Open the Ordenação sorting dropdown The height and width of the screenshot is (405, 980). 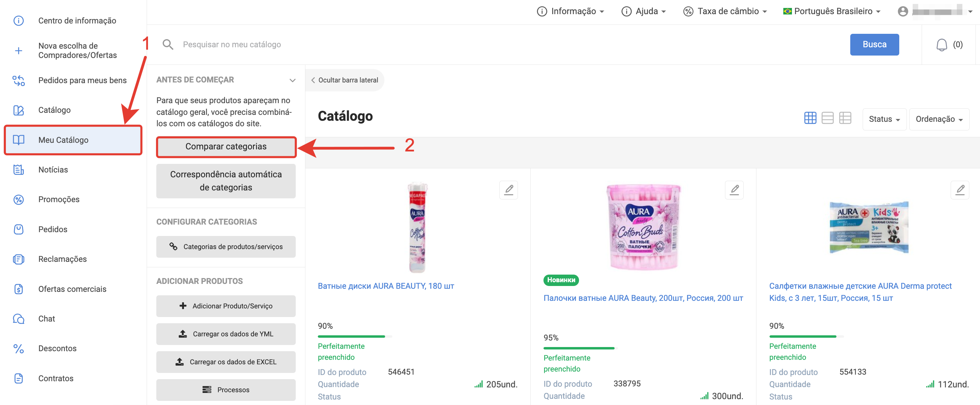coord(939,119)
